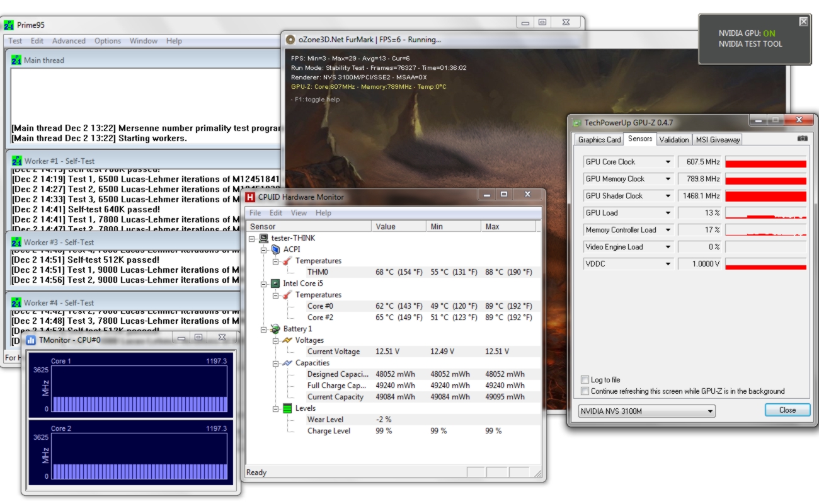Click the GPU Load history graph

coord(765,213)
